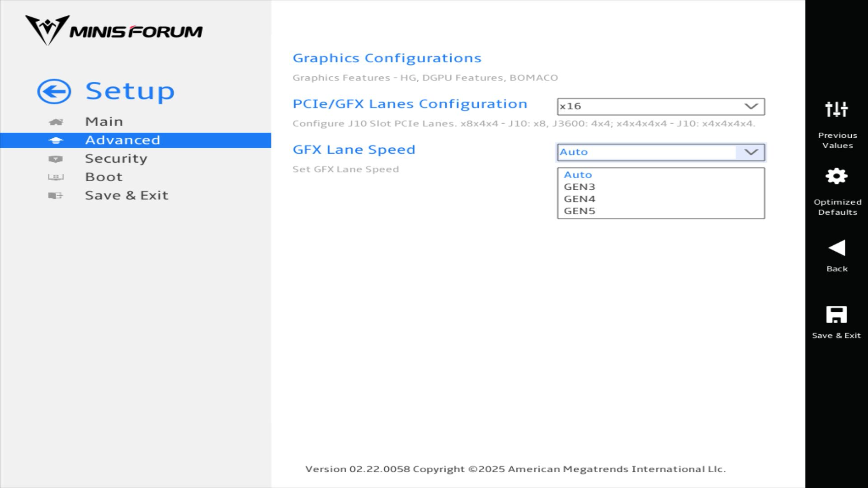868x488 pixels.
Task: Go to the Boot menu section
Action: (x=104, y=177)
